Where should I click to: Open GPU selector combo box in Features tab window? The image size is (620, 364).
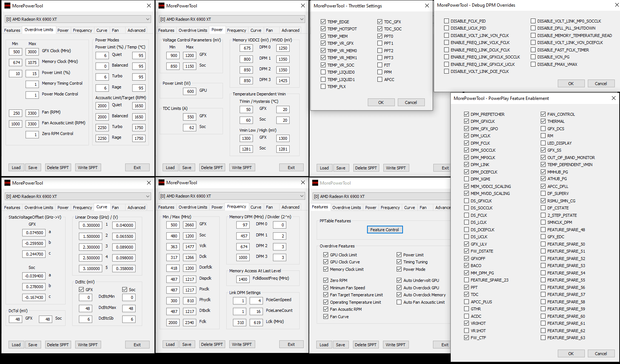point(381,196)
